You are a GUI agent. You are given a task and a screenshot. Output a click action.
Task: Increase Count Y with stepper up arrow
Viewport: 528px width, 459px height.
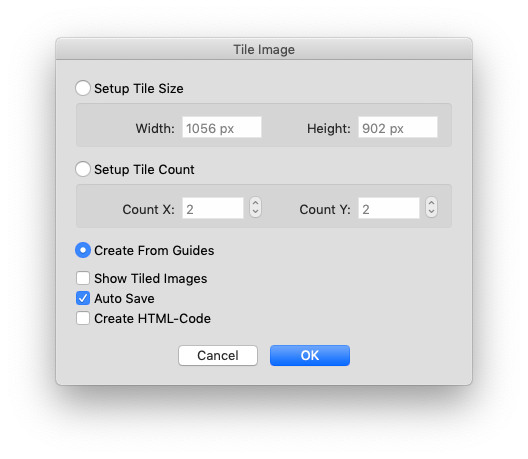[431, 203]
